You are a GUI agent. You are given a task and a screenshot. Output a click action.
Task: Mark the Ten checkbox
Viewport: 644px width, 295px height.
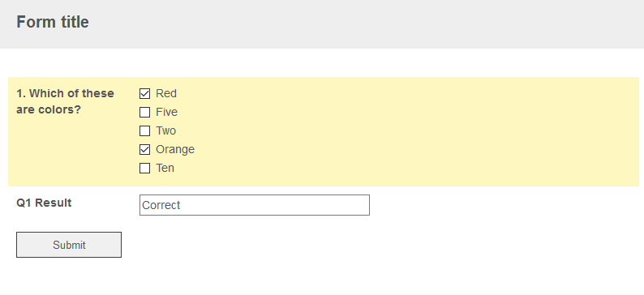coord(144,169)
